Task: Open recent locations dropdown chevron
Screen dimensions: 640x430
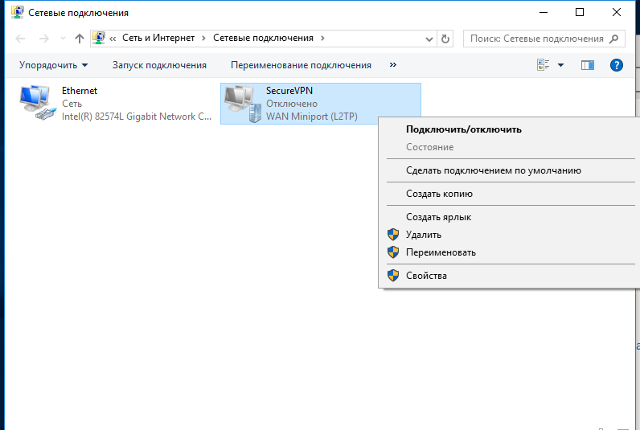Action: point(63,38)
